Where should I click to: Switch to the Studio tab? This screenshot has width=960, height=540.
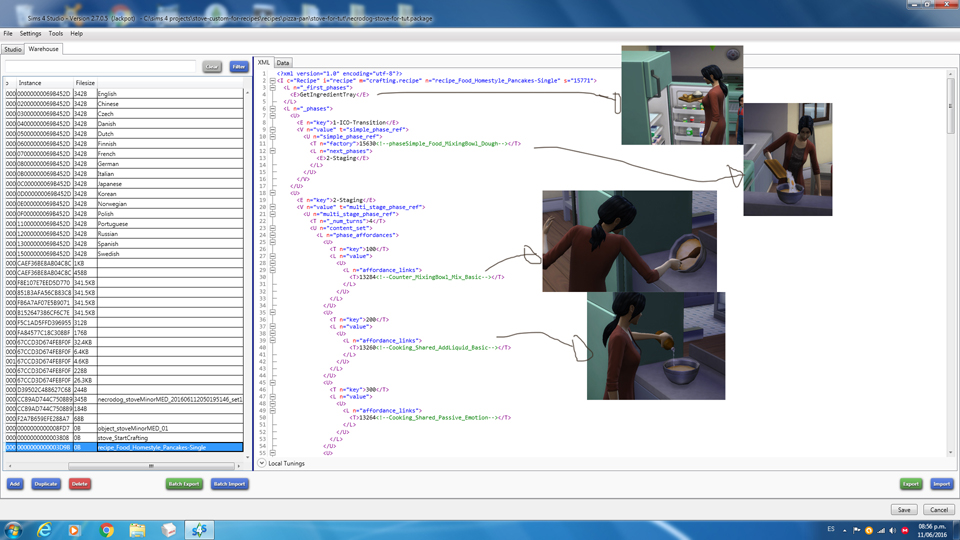tap(13, 49)
